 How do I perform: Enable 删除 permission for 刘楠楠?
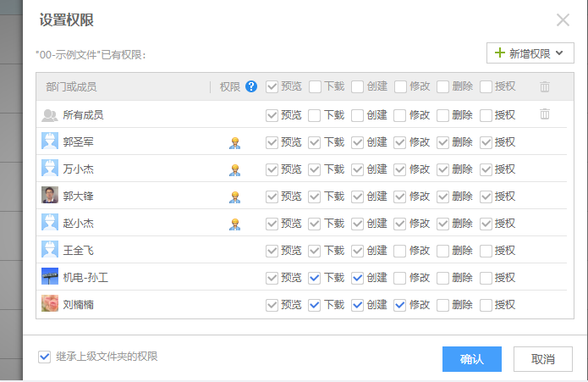coord(442,305)
